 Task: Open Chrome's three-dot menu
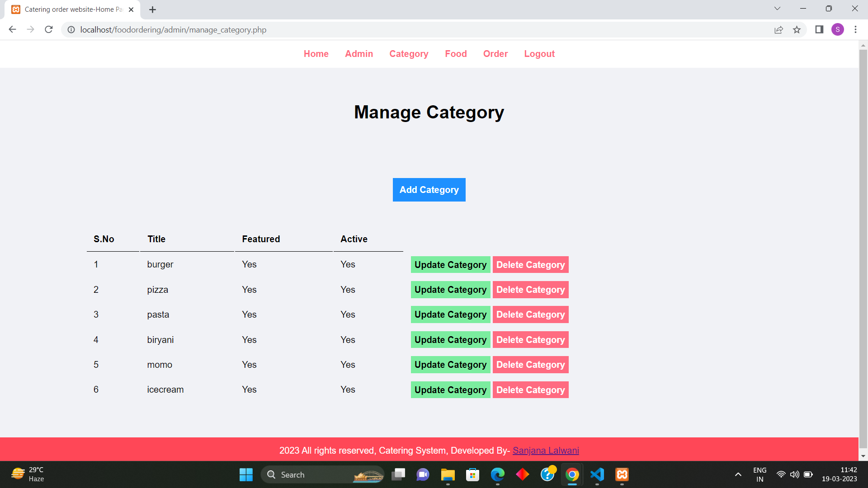[855, 29]
